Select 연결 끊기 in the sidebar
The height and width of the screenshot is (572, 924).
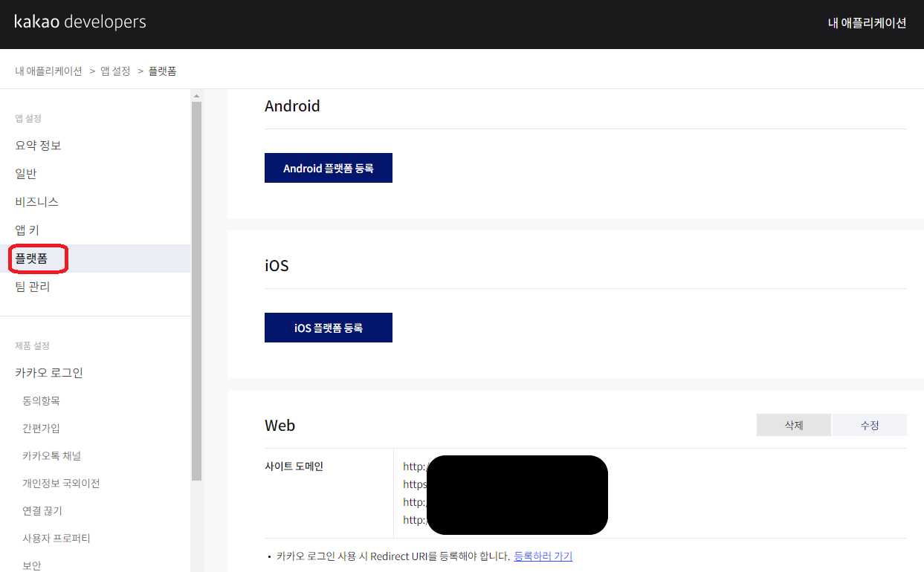point(42,511)
